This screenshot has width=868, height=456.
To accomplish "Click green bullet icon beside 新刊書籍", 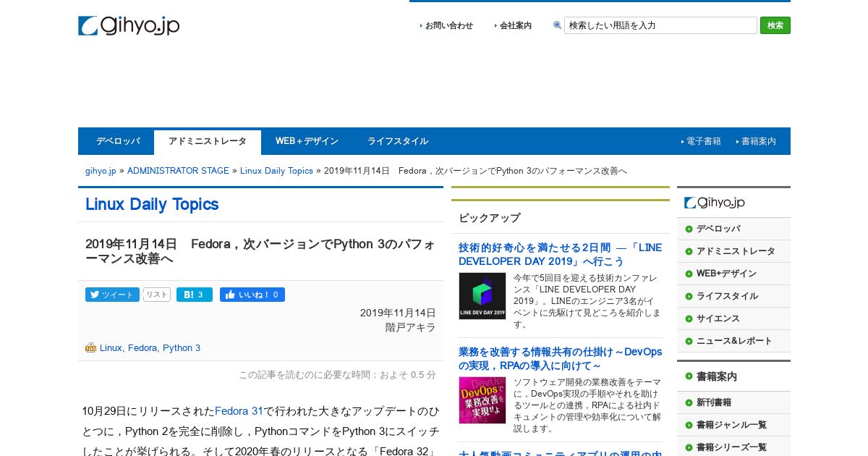I will [x=689, y=402].
